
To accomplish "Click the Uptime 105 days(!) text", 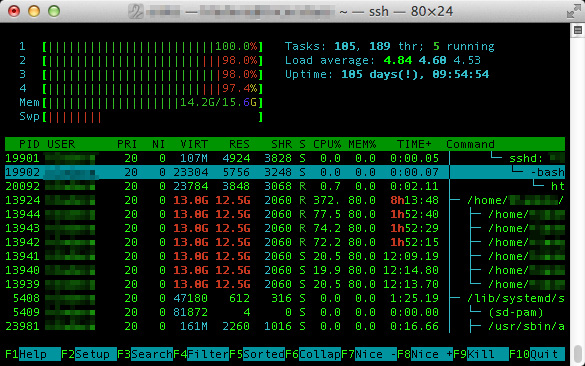I will click(387, 74).
